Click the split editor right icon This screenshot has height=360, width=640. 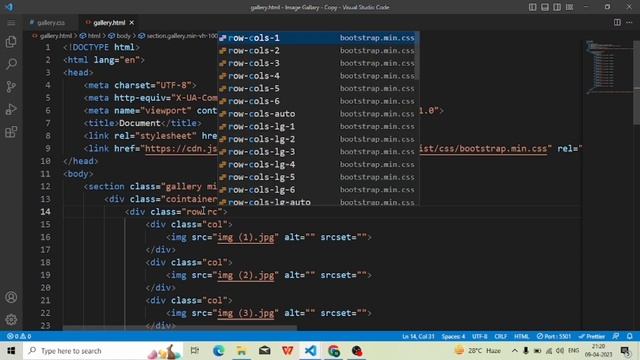tap(617, 22)
